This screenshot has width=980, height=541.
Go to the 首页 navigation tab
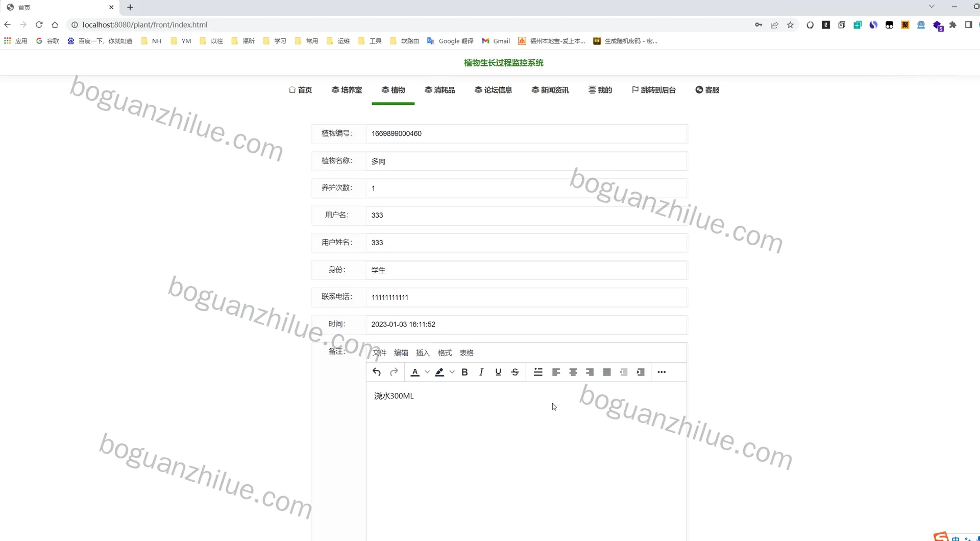(300, 90)
